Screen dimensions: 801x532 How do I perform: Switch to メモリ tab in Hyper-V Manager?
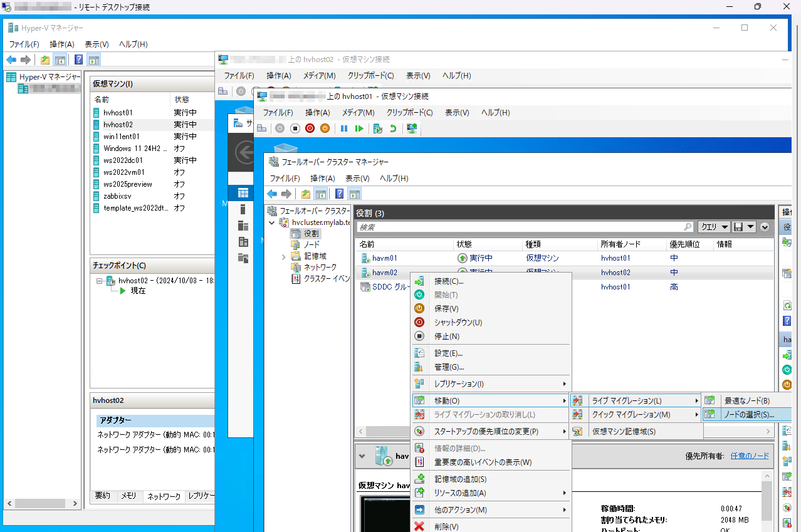[x=128, y=496]
